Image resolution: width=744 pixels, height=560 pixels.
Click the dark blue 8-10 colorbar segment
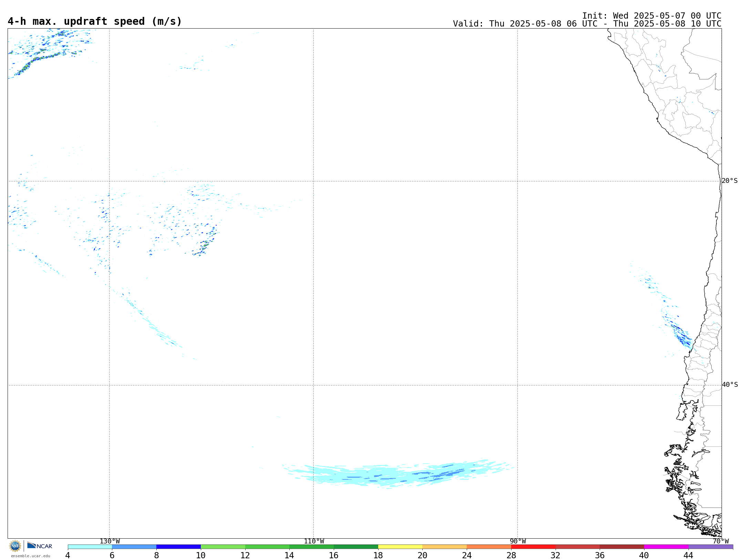pos(178,547)
